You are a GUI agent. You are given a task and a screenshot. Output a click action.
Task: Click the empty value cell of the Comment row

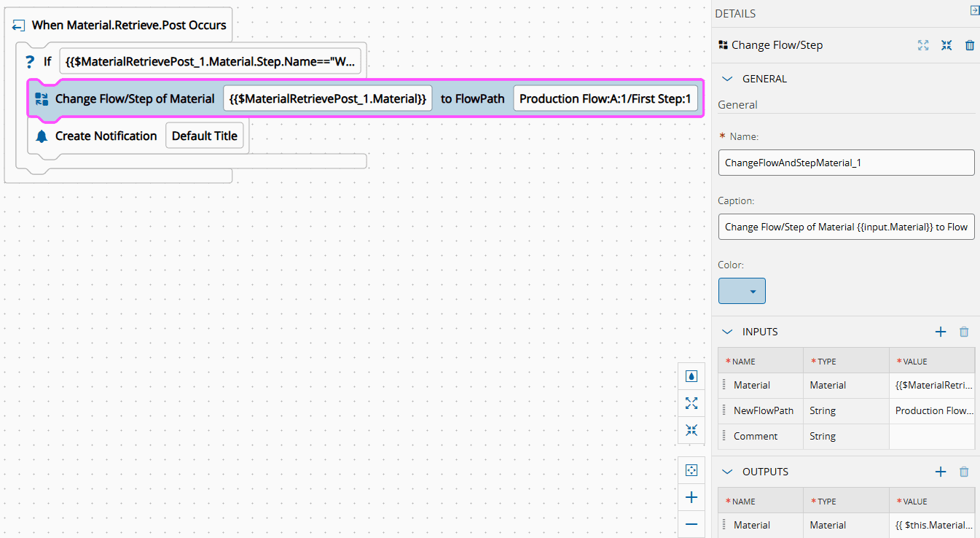(x=932, y=436)
